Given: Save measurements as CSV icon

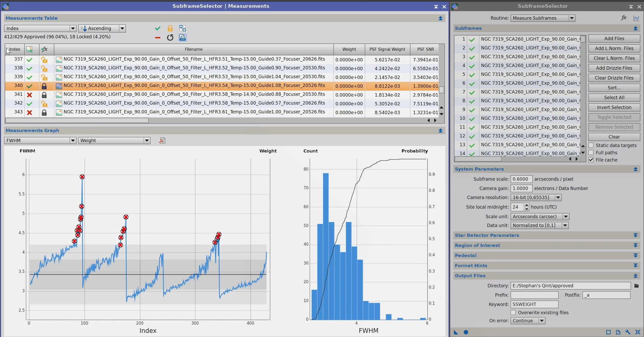Looking at the screenshot, I should click(x=182, y=38).
